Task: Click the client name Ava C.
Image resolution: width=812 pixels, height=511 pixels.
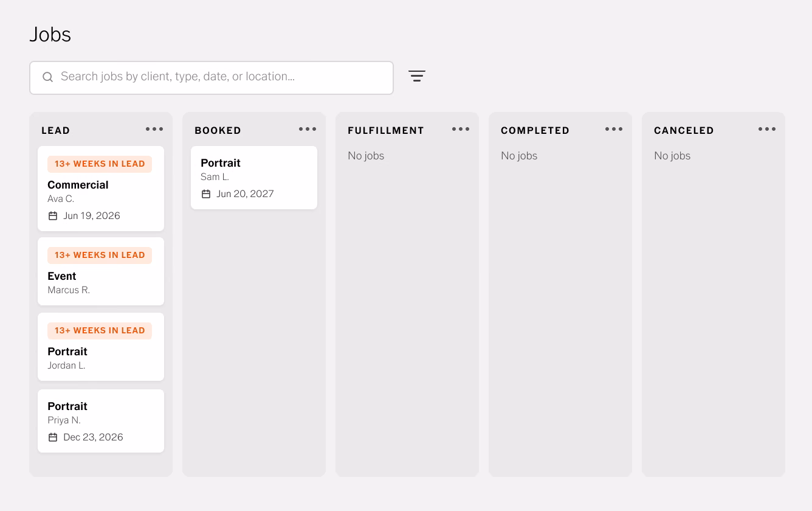Action: (x=61, y=199)
